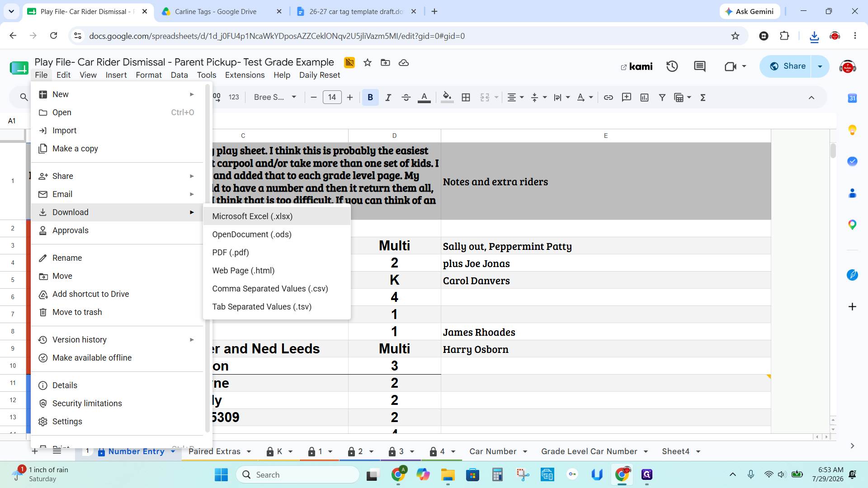The width and height of the screenshot is (868, 488).
Task: Open text wrapping dropdown
Action: 562,97
